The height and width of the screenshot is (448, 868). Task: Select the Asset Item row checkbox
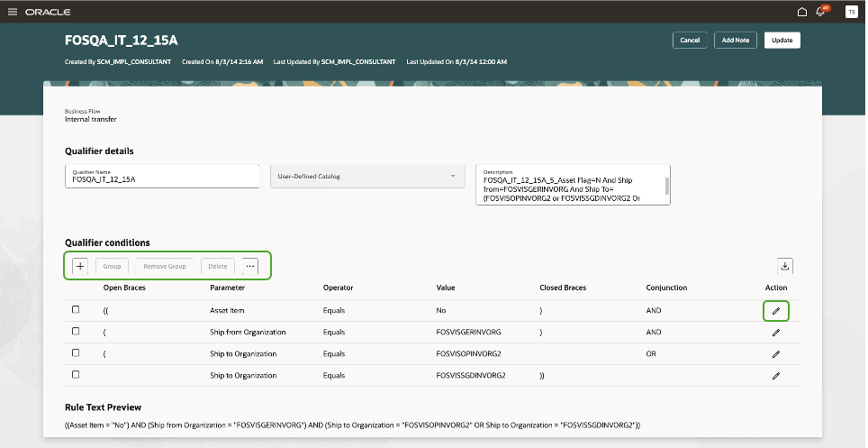click(76, 309)
